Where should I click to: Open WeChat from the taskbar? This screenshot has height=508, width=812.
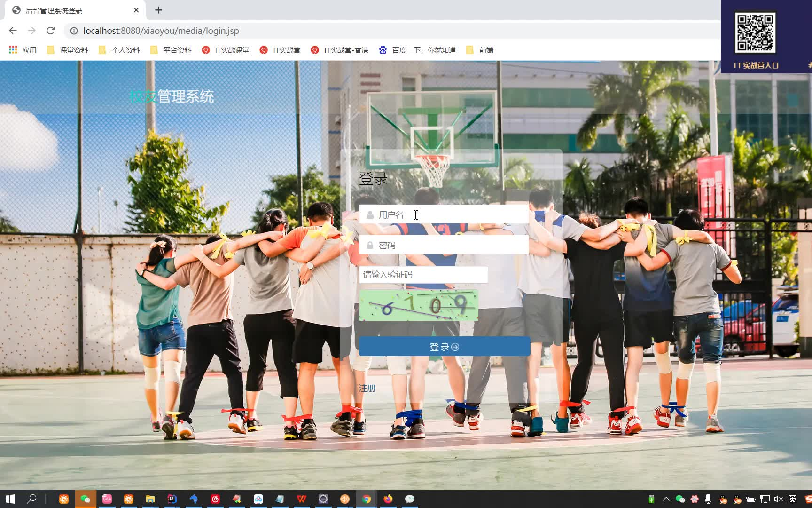click(x=86, y=499)
